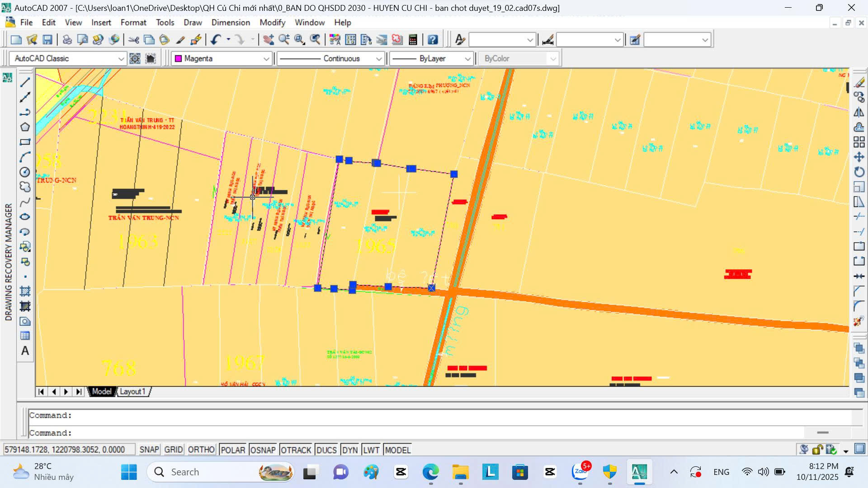
Task: Click the Save icon in toolbar
Action: (47, 40)
